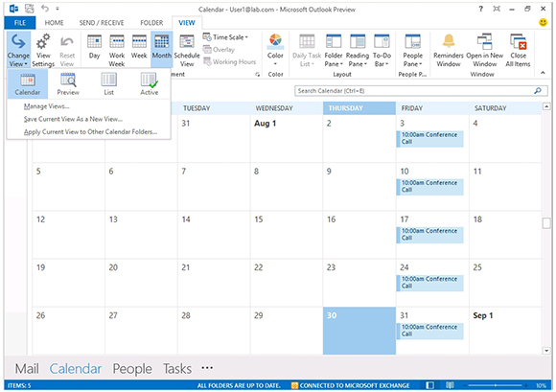The width and height of the screenshot is (556, 392).
Task: Click Manage Views menu entry
Action: coord(46,106)
